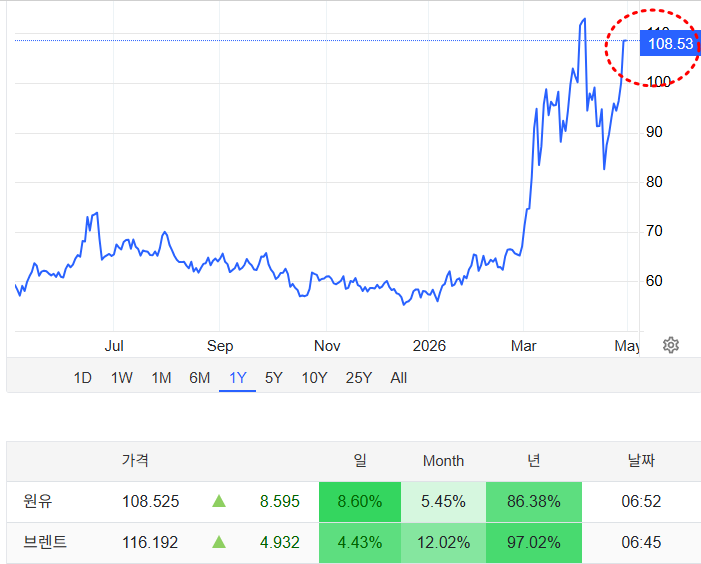Click the 날짜 column header
701x564 pixels.
641,461
